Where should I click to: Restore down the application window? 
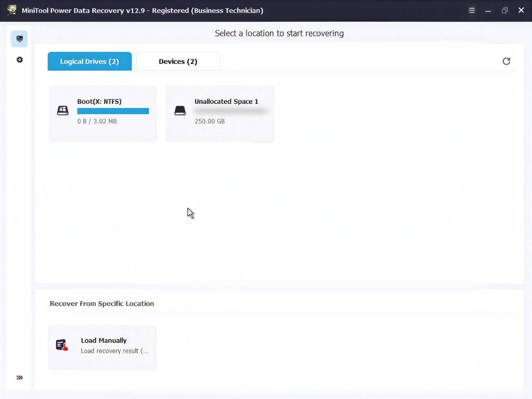[505, 10]
